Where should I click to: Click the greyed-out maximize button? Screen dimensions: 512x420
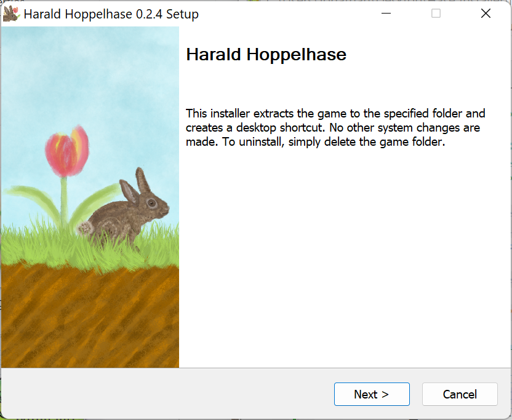pyautogui.click(x=436, y=14)
